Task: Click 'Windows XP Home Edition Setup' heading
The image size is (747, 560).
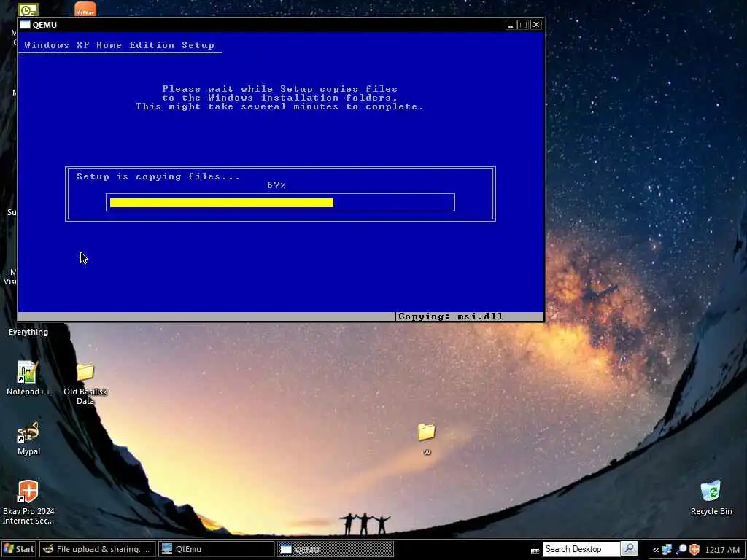Action: tap(119, 45)
